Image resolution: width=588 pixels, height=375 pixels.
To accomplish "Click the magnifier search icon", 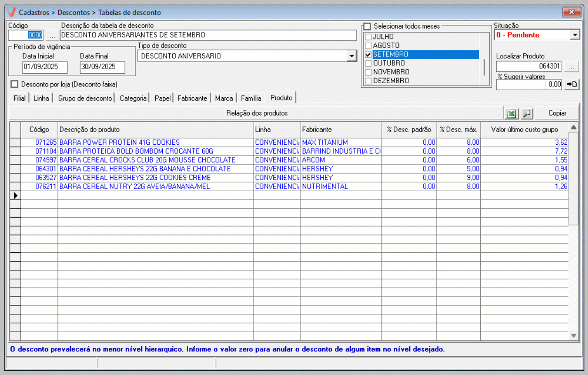I will (x=526, y=113).
